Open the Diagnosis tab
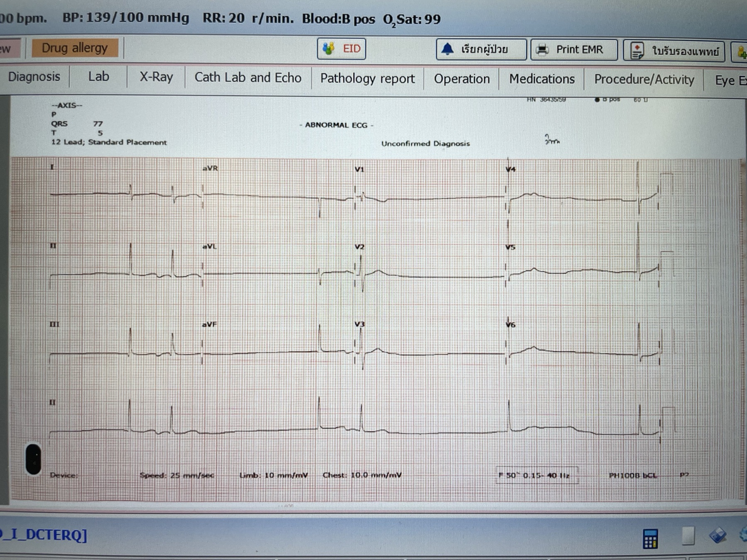This screenshot has width=747, height=560. pos(34,77)
